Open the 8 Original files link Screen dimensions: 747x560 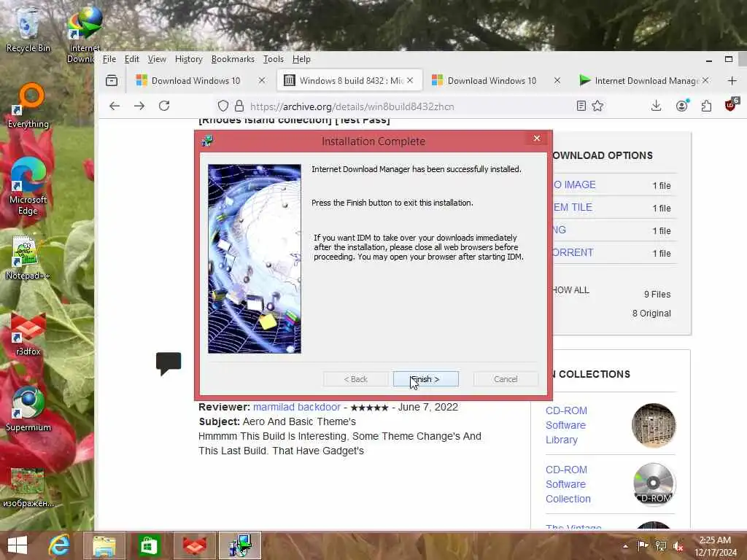pos(651,314)
